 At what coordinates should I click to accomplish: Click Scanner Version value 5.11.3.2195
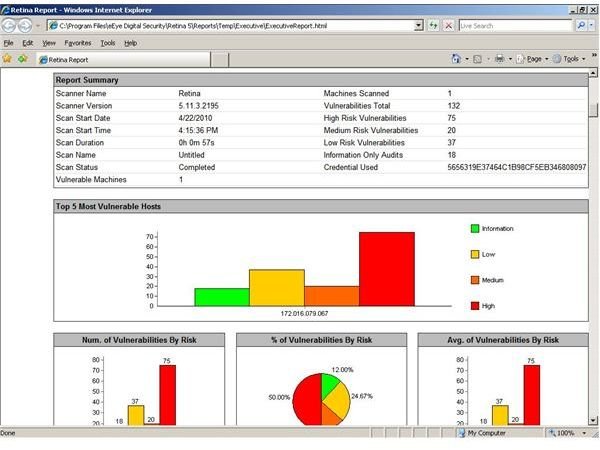point(199,106)
